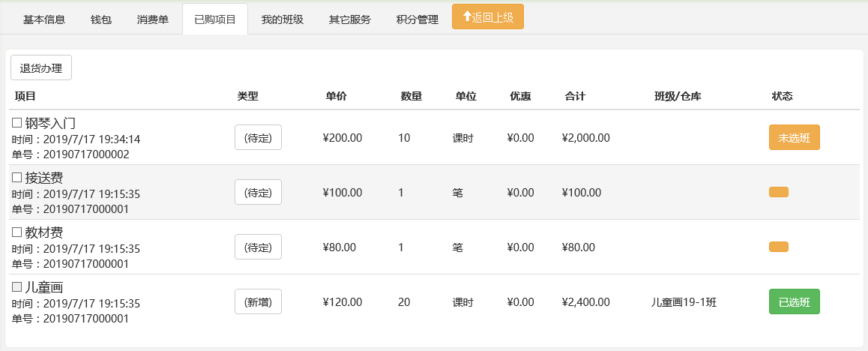Image resolution: width=868 pixels, height=351 pixels.
Task: Click (待定) type button for 钢琴入门
Action: coord(259,137)
